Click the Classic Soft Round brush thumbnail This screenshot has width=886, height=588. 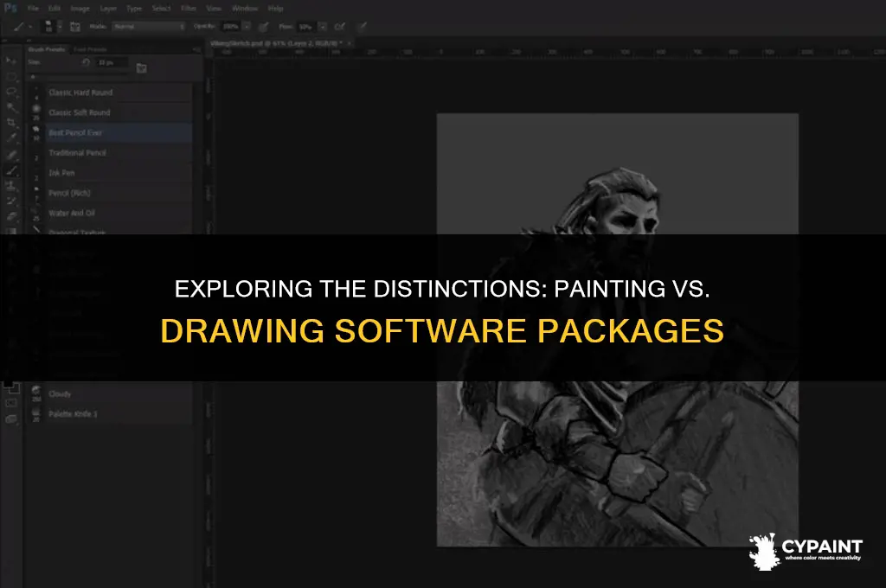coord(36,110)
